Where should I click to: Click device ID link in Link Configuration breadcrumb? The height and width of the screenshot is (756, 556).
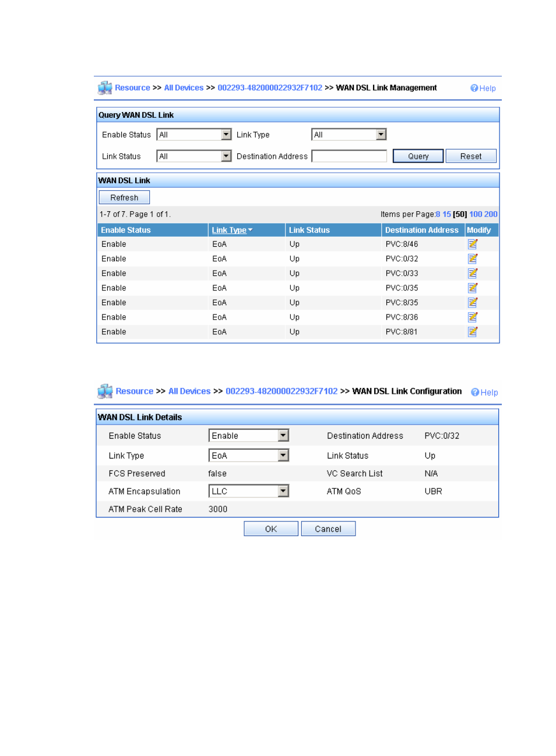281,391
